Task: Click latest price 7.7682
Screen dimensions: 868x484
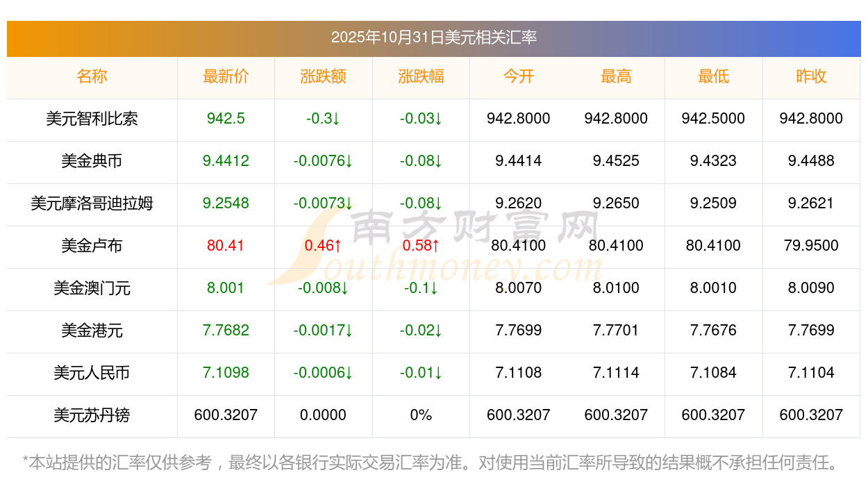Action: [x=226, y=331]
